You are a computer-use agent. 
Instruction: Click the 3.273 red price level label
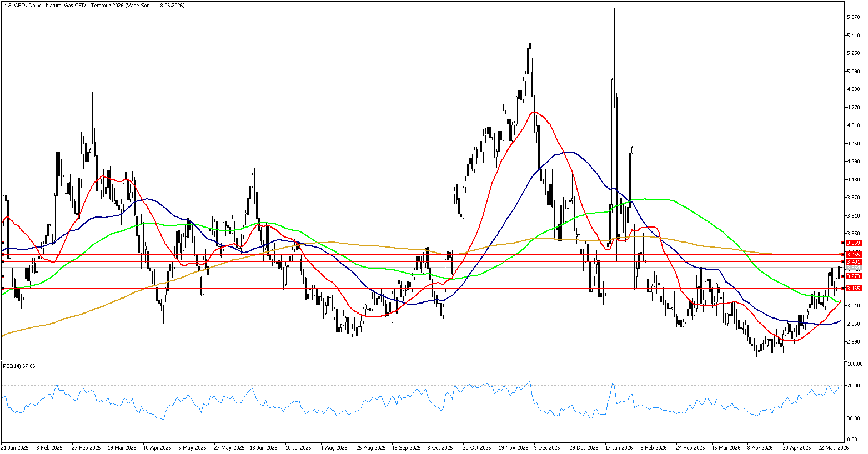854,276
